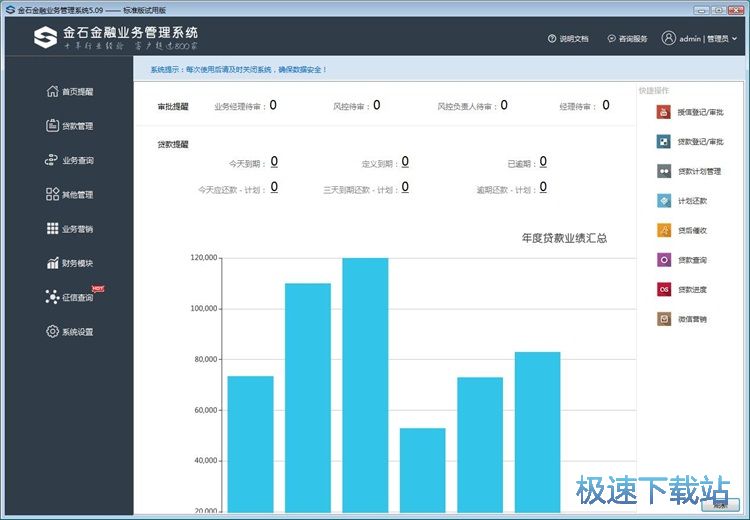Click the 金石金融 logo in header
Viewport: 750px width, 520px height.
46,38
